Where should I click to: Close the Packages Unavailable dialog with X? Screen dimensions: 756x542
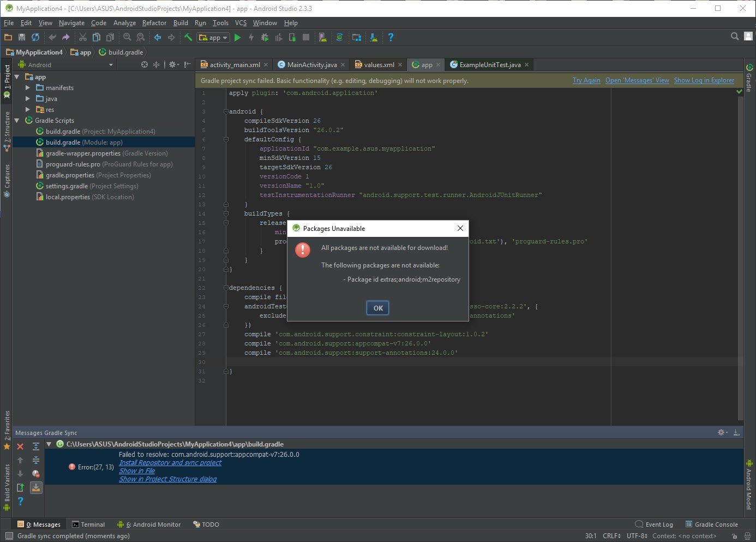point(460,228)
